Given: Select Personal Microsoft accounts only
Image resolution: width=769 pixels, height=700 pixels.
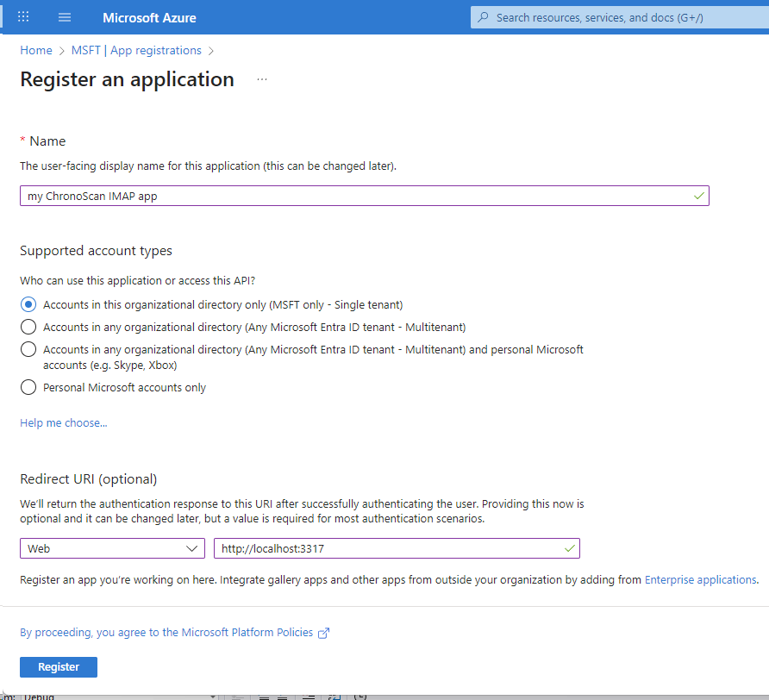Looking at the screenshot, I should (28, 387).
